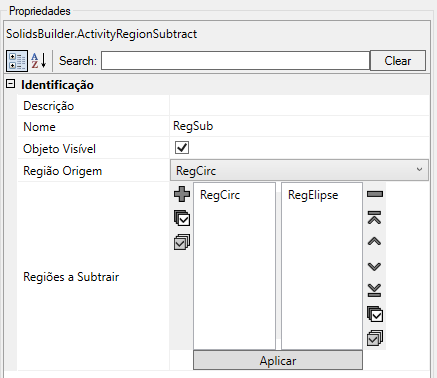
Task: Move the region to the bottom icon
Action: click(375, 290)
